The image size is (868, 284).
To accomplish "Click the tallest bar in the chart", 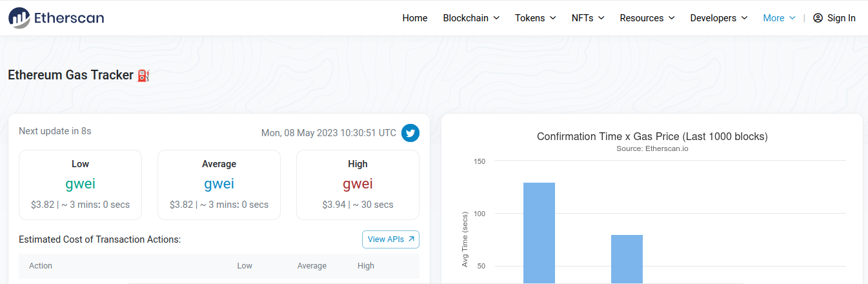I will point(539,233).
